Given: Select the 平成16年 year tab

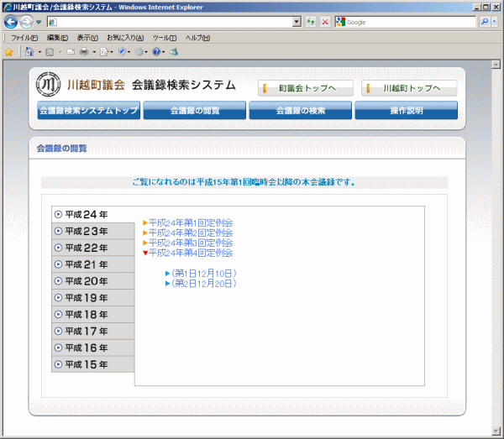Looking at the screenshot, I should (x=93, y=348).
